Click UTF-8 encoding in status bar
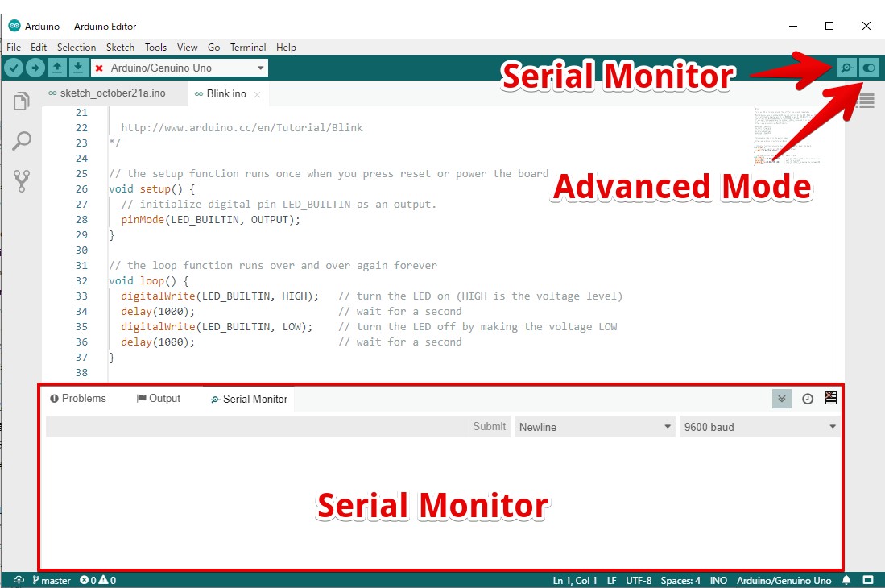This screenshot has height=588, width=885. (x=639, y=580)
